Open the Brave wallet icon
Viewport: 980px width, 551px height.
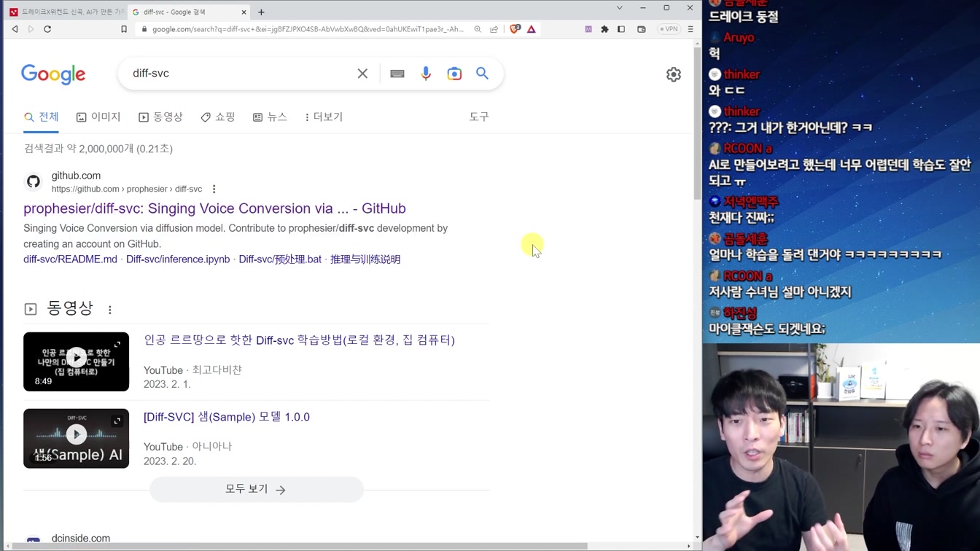pyautogui.click(x=642, y=29)
